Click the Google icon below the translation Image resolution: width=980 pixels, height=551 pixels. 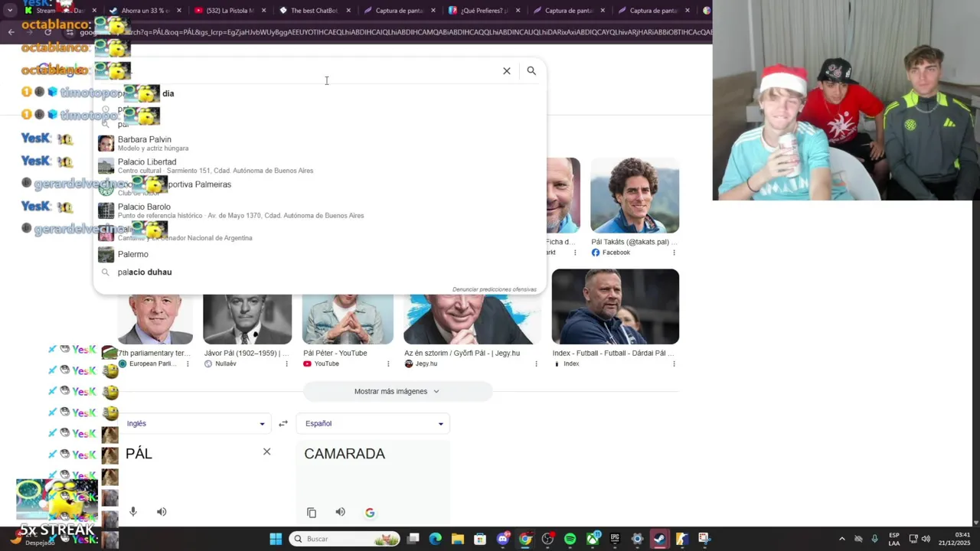click(370, 513)
